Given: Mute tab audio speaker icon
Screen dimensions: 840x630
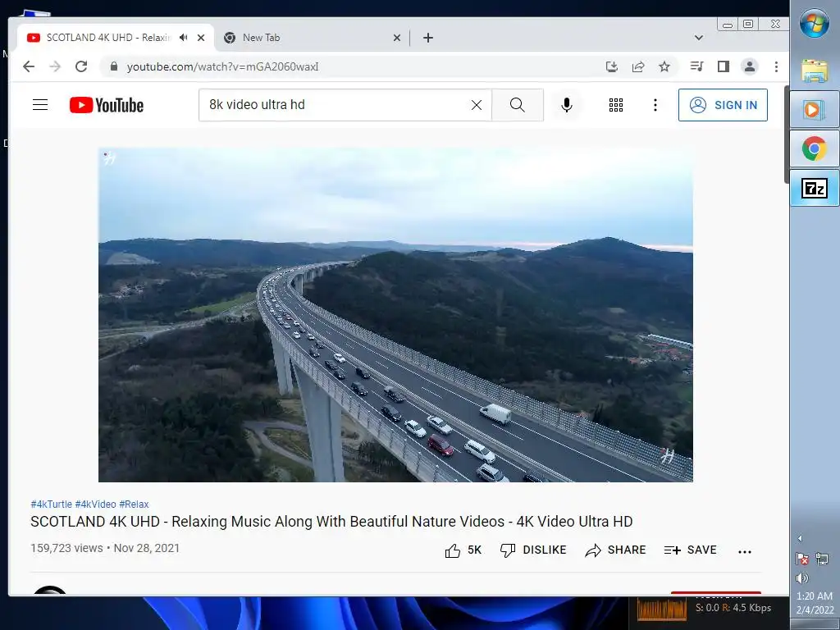Looking at the screenshot, I should pyautogui.click(x=184, y=38).
